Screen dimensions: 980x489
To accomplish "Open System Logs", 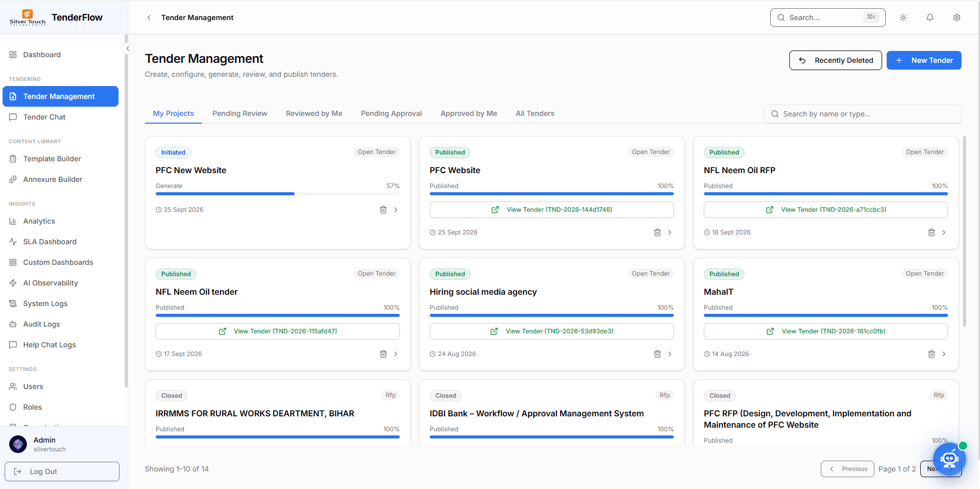I will [61, 303].
